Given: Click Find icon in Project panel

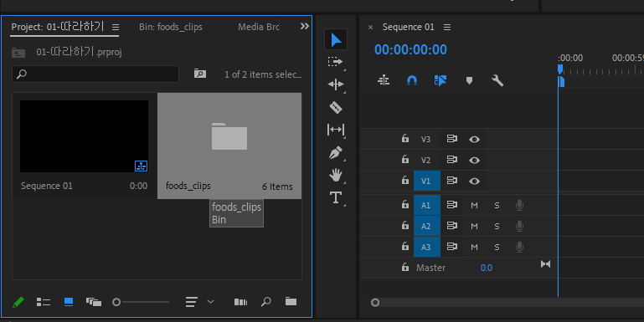Looking at the screenshot, I should pyautogui.click(x=266, y=302).
